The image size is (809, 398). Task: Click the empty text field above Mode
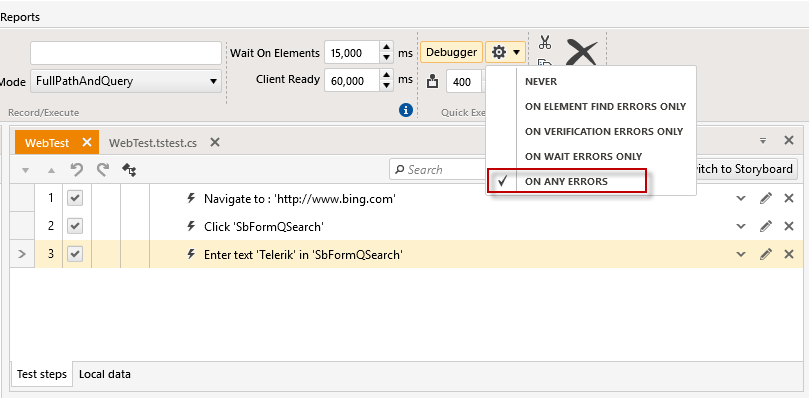click(126, 53)
